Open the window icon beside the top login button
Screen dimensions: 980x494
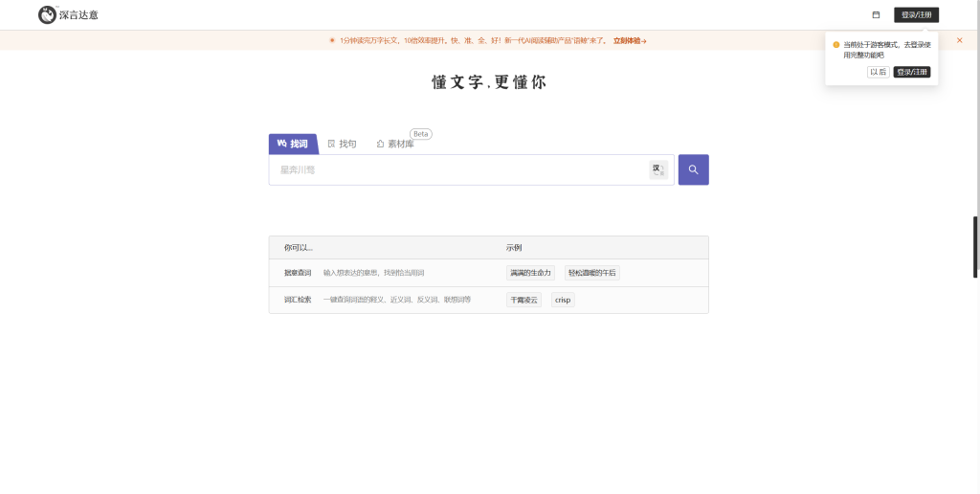(876, 14)
